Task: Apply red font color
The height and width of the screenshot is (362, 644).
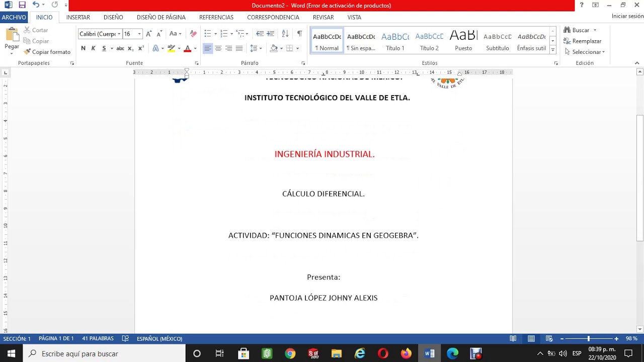Action: (x=188, y=48)
